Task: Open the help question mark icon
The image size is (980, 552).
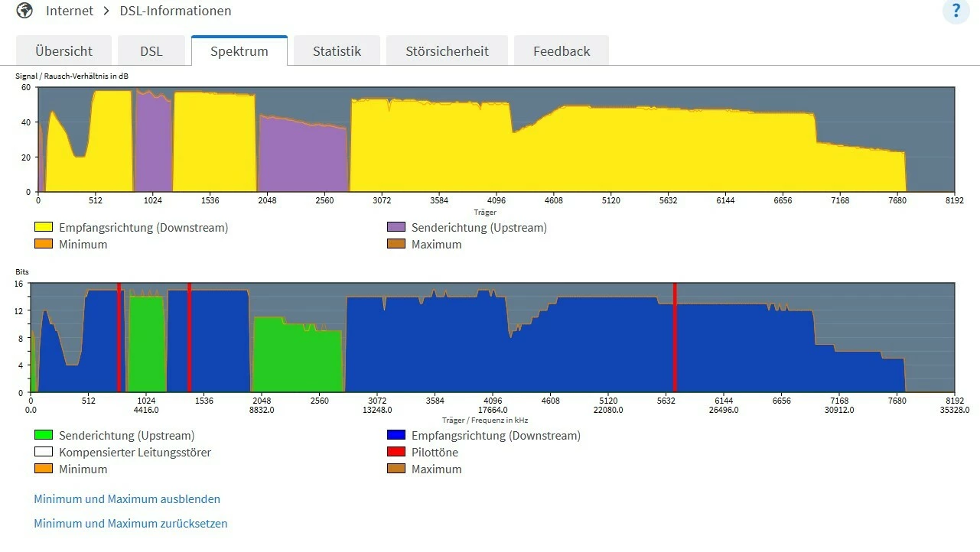Action: tap(956, 11)
